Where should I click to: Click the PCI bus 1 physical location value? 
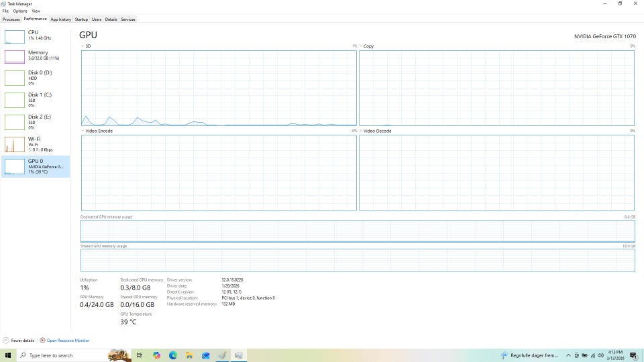point(248,298)
